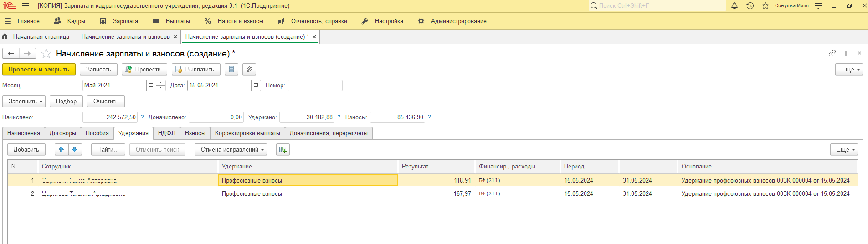Switch to Начальная страница tab
The width and height of the screenshot is (868, 244).
click(37, 37)
